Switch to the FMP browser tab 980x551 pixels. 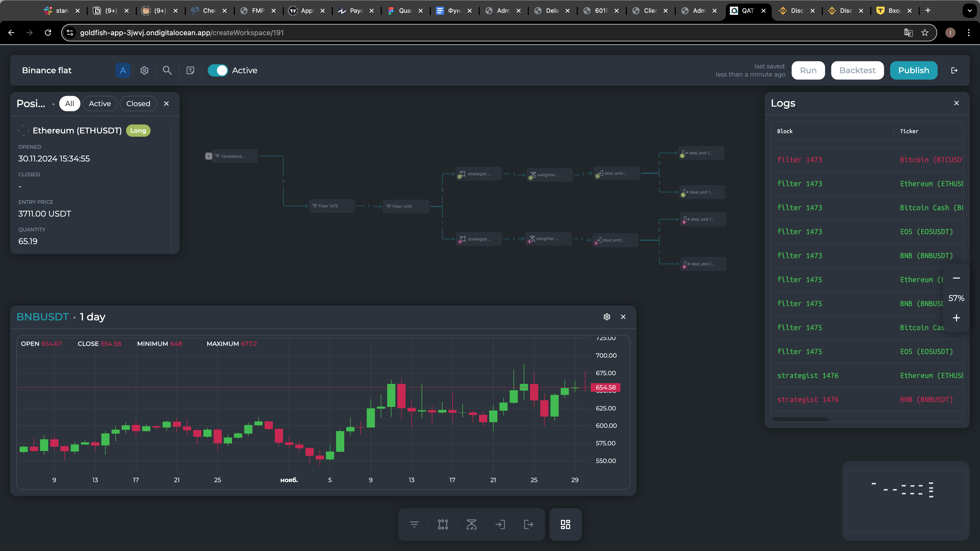coord(258,11)
